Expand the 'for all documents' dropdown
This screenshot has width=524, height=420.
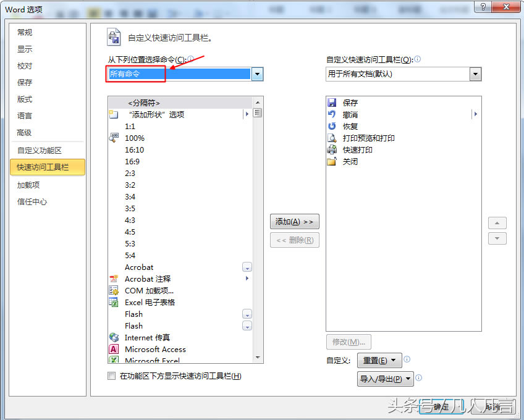475,74
